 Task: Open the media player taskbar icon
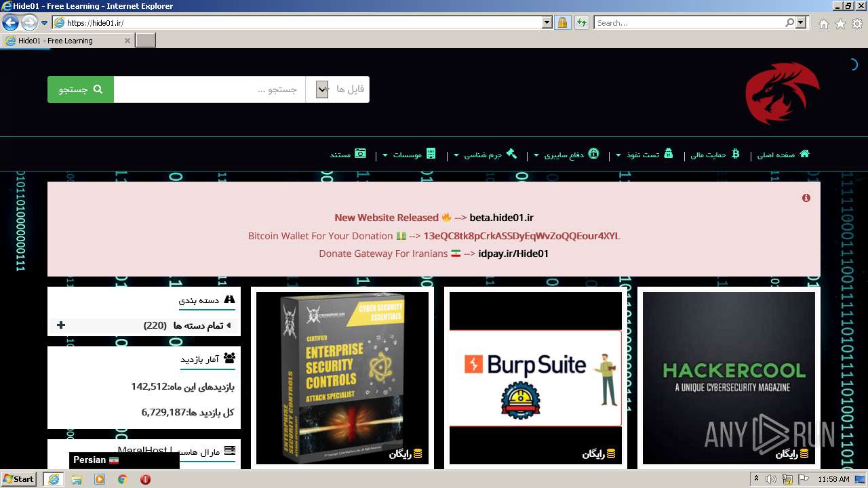pos(100,479)
